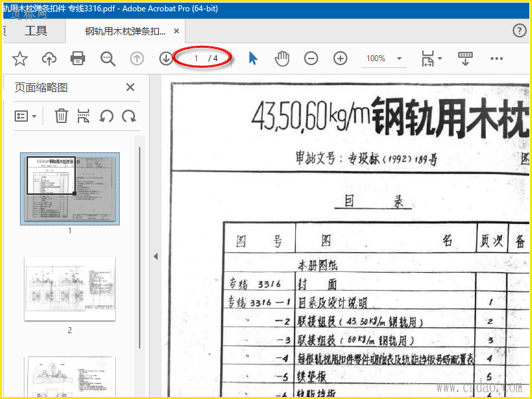Open the 100% zoom level dropdown
532x399 pixels.
point(384,59)
